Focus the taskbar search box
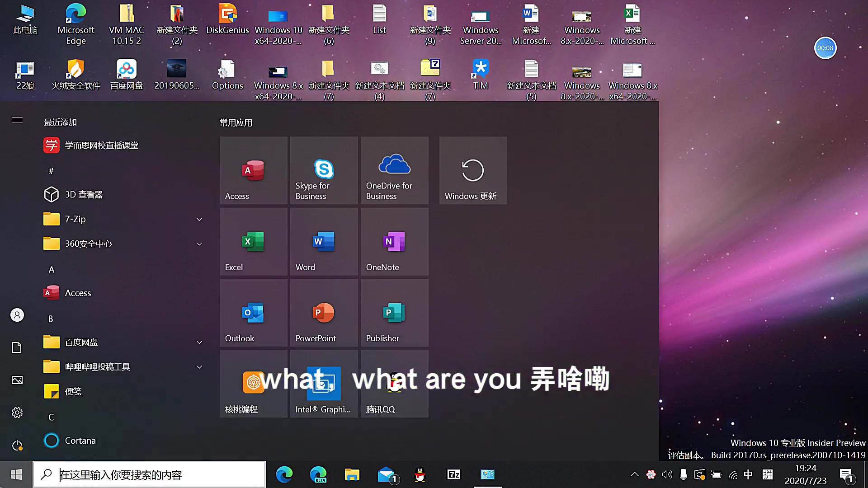The width and height of the screenshot is (868, 488). coord(149,474)
